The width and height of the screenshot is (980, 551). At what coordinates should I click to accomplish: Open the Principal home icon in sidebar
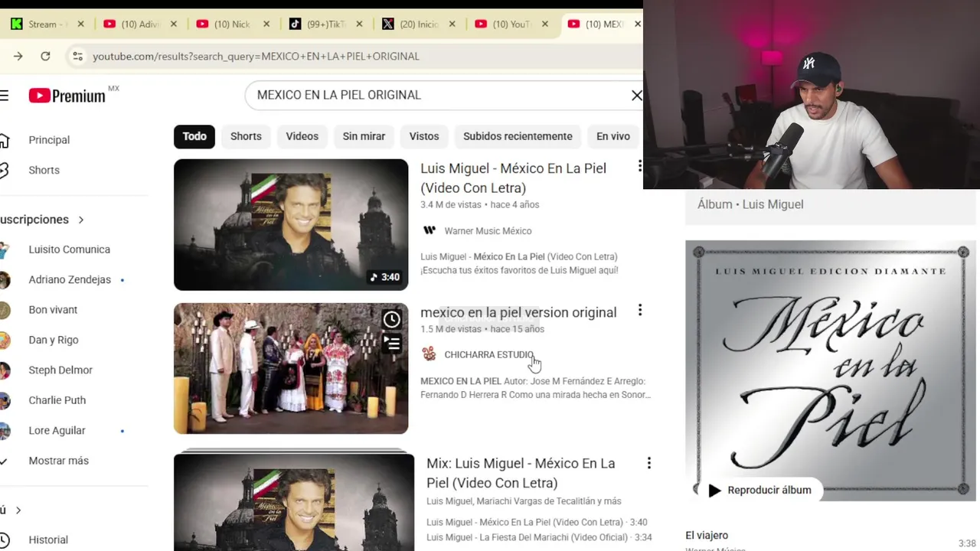[4, 140]
